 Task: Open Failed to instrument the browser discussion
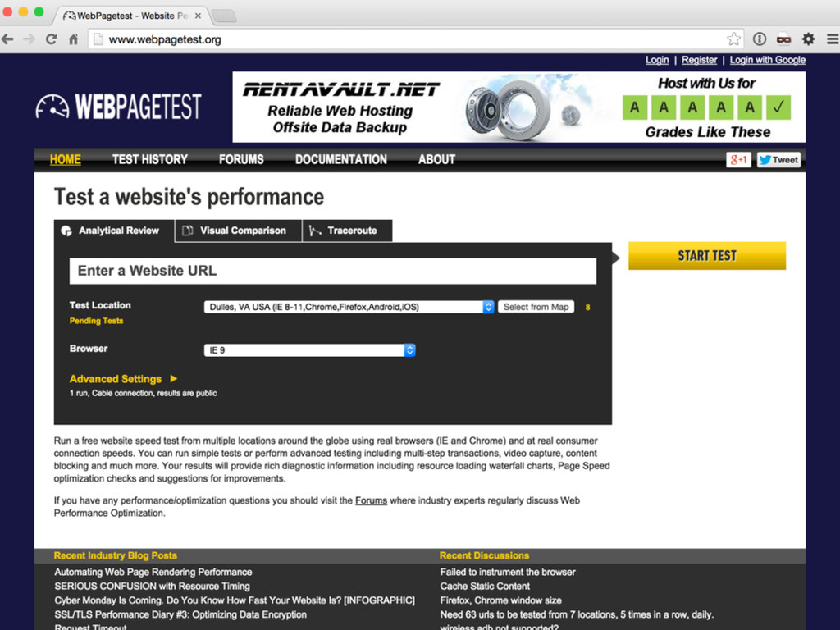pyautogui.click(x=508, y=572)
